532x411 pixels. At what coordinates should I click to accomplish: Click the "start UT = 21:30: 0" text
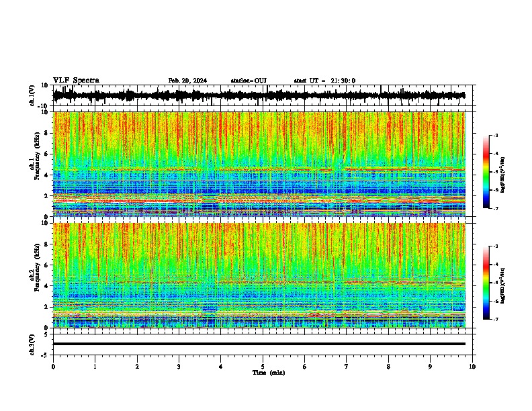324,81
